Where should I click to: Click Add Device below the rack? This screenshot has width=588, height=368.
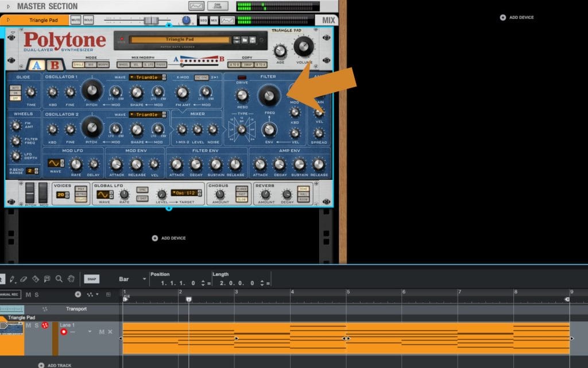[169, 238]
